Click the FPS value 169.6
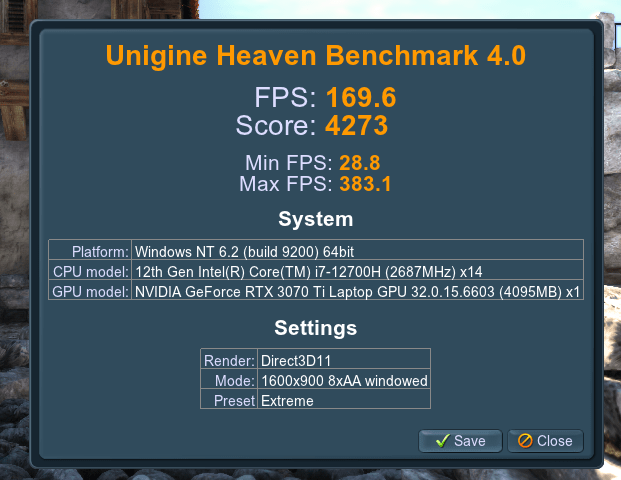 pyautogui.click(x=361, y=97)
